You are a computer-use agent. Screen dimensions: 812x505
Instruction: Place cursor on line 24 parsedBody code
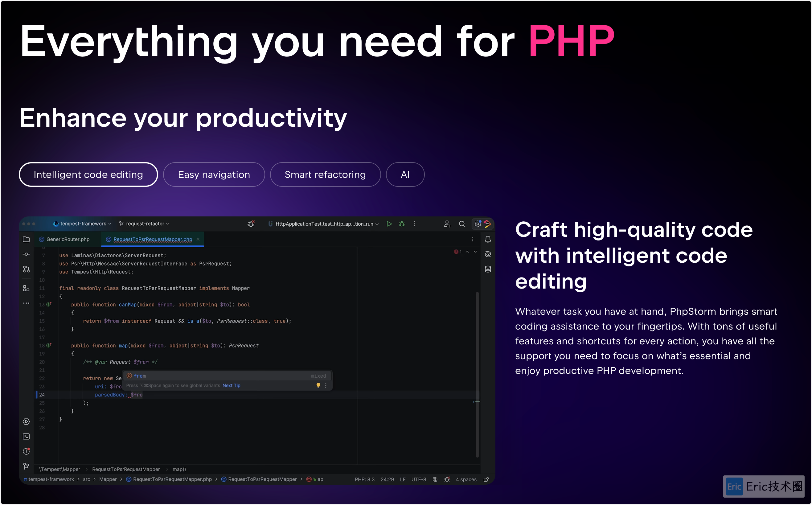point(118,395)
